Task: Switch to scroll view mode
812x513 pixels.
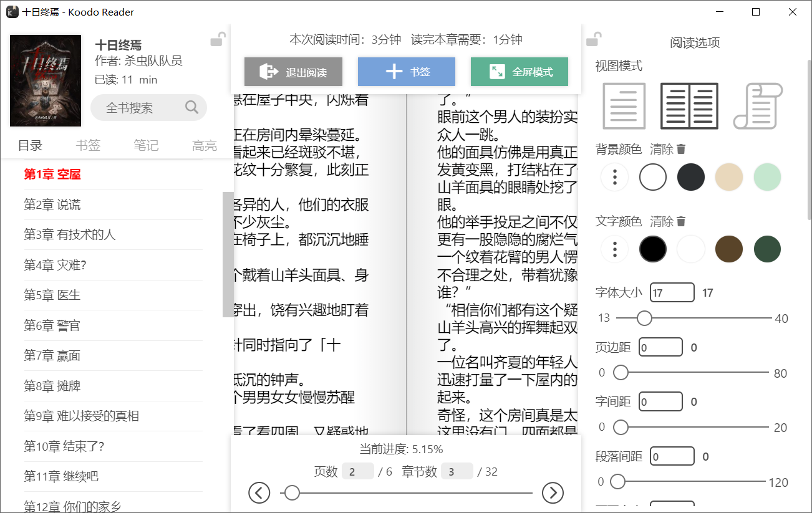Action: click(758, 106)
